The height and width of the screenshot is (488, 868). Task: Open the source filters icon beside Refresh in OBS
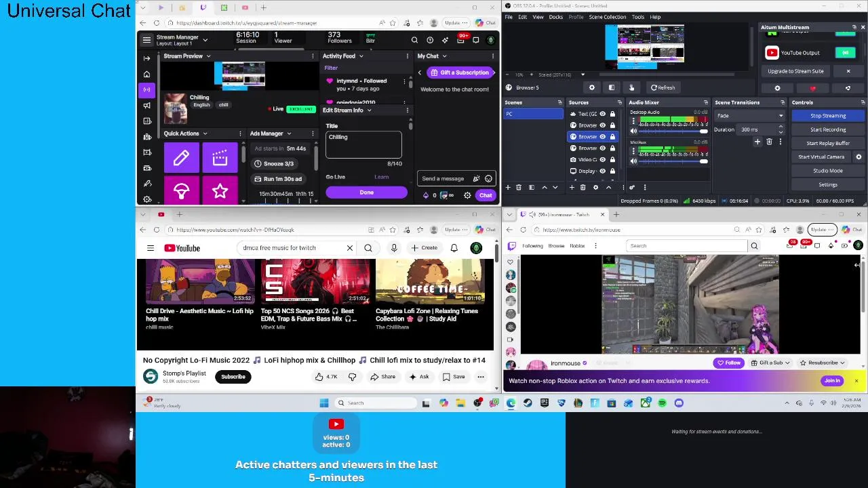click(611, 87)
